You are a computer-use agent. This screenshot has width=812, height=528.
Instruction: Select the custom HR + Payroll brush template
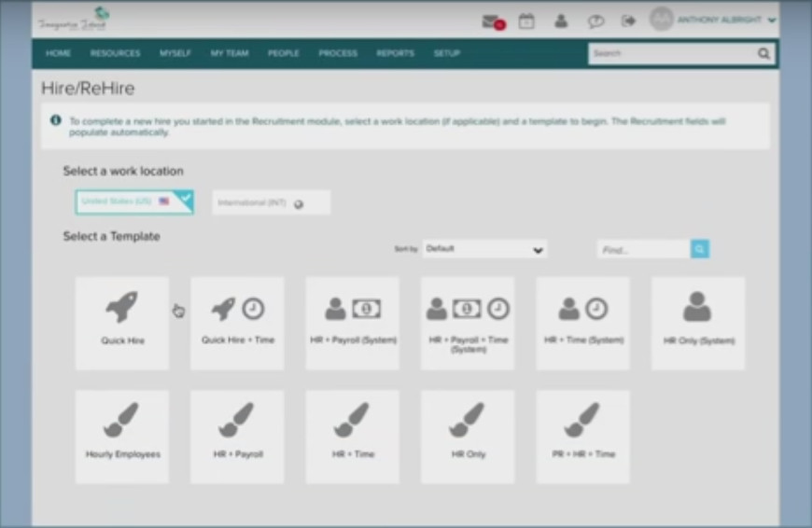(x=237, y=437)
